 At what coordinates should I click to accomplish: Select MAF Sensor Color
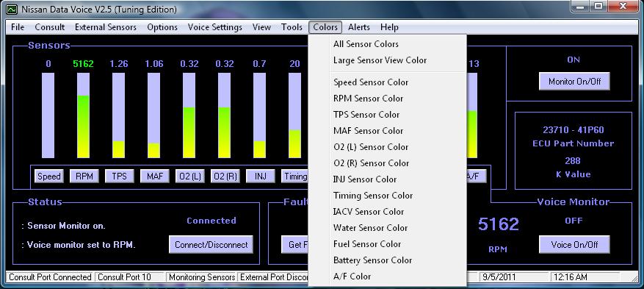click(387, 131)
